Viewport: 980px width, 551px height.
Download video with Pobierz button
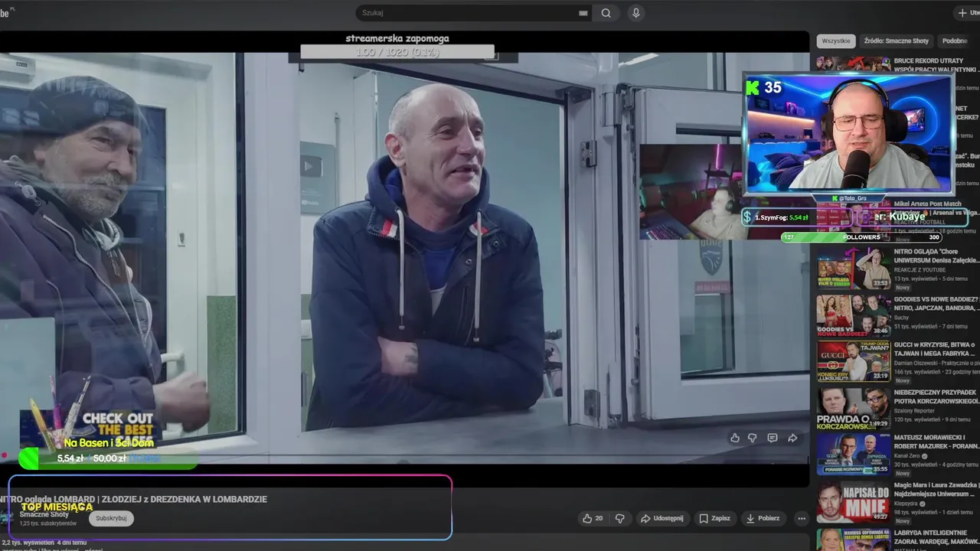(x=763, y=518)
